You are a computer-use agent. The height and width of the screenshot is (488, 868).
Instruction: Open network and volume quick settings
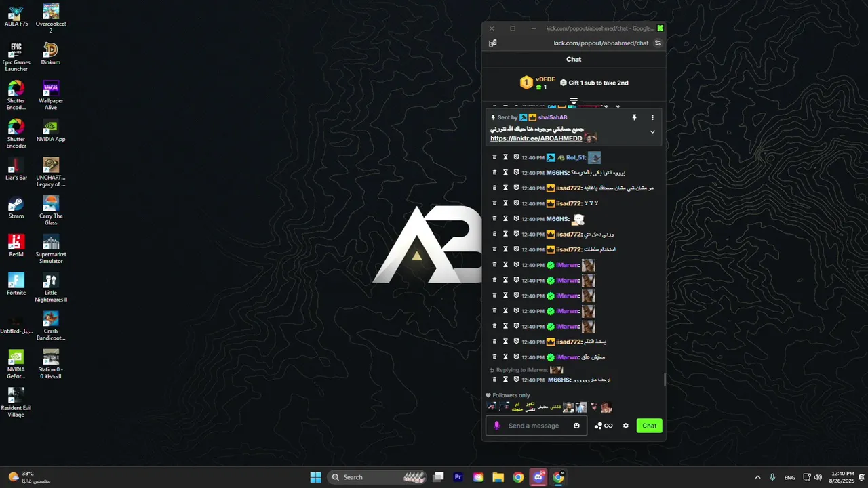tap(812, 477)
